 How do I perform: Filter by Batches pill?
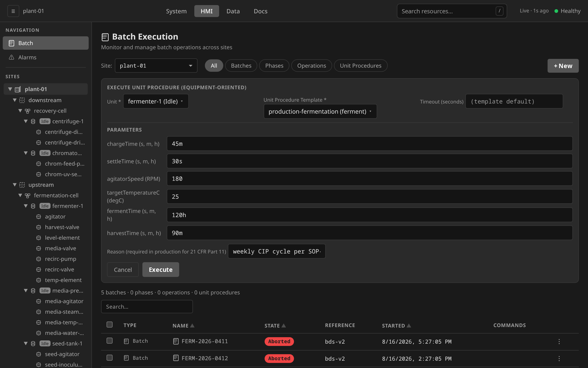[x=241, y=66]
